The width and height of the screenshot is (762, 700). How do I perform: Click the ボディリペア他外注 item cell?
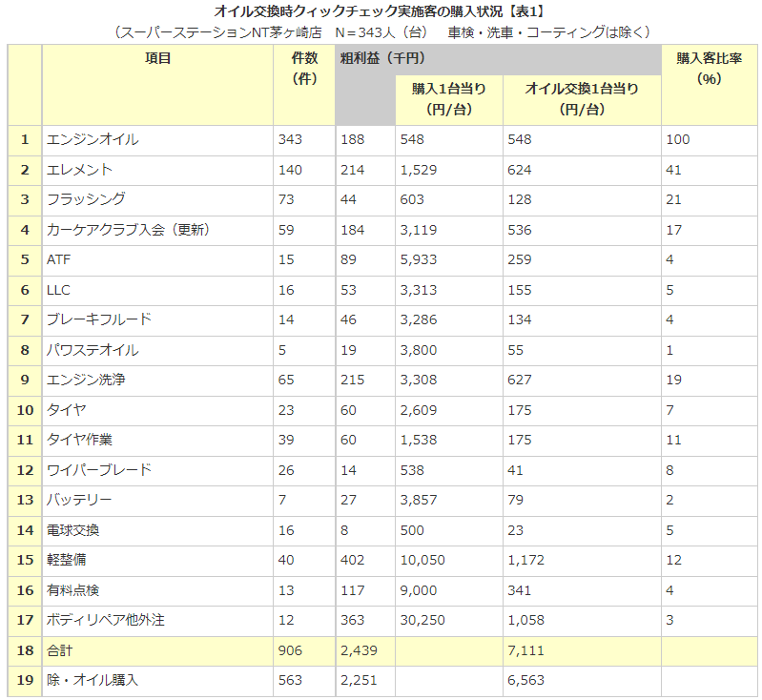tap(106, 620)
